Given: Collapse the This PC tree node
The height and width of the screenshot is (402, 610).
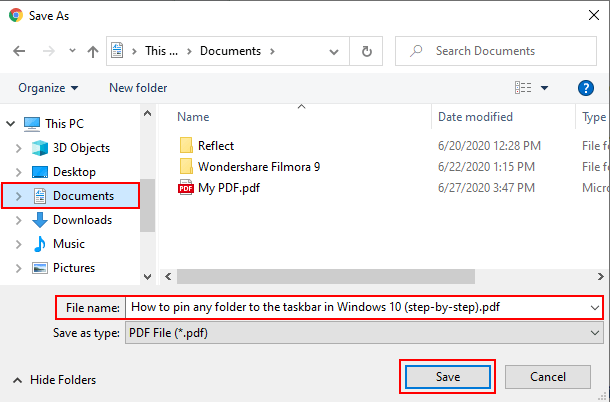Looking at the screenshot, I should [x=11, y=124].
